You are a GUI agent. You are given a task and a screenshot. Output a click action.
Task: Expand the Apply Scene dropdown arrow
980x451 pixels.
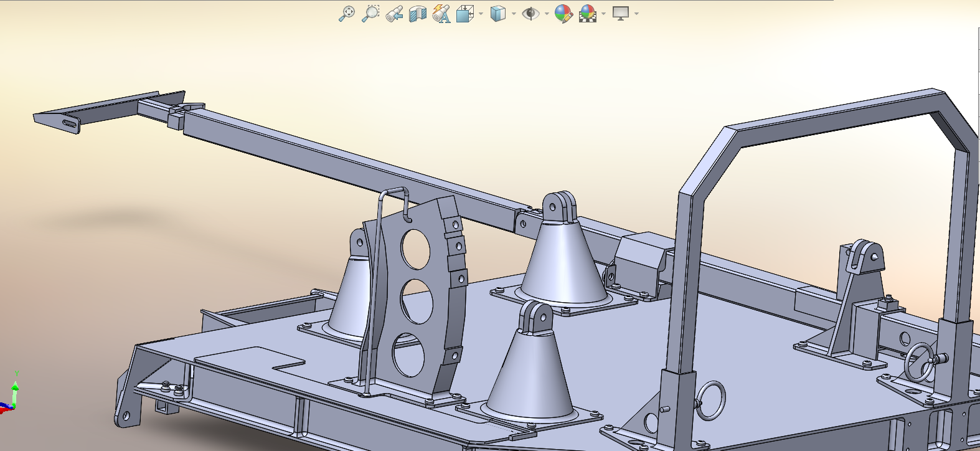click(603, 14)
